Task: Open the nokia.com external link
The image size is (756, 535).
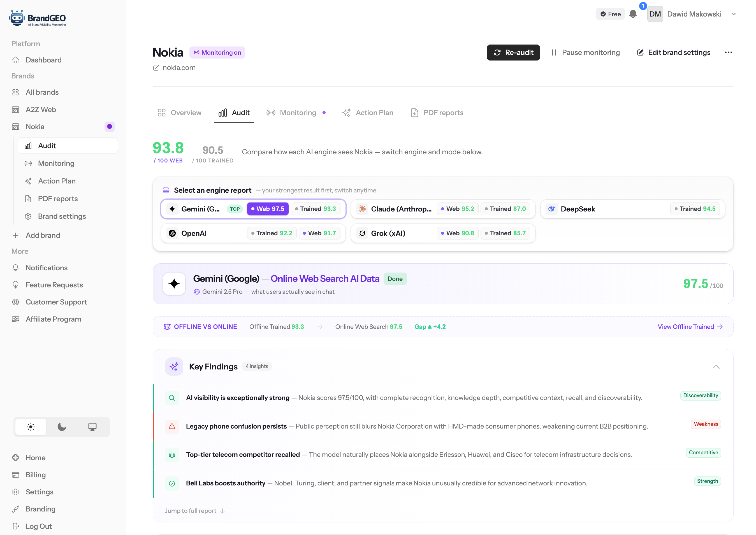Action: click(174, 68)
